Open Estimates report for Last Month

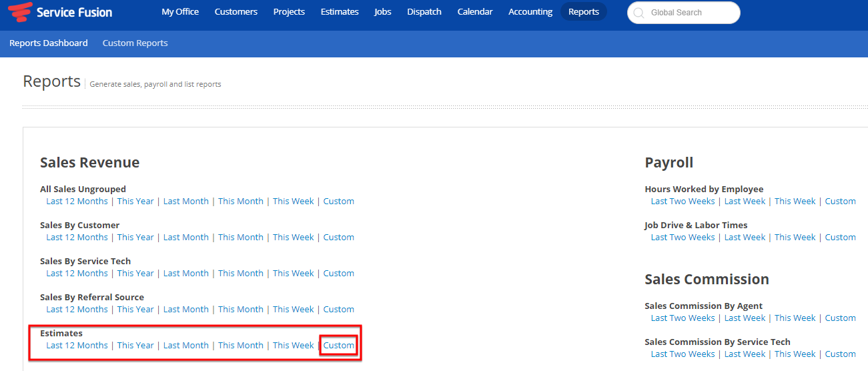[x=186, y=346]
